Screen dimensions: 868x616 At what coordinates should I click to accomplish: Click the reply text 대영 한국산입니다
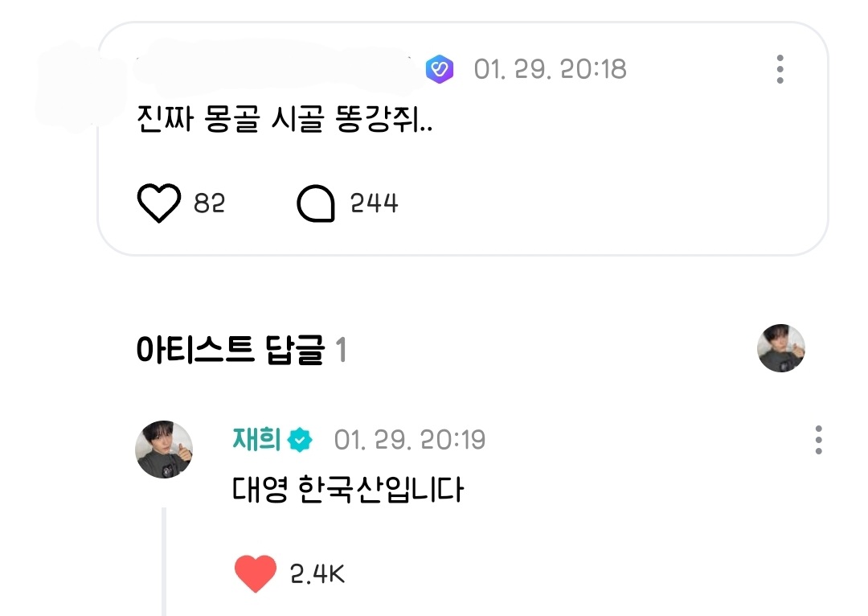click(x=348, y=489)
